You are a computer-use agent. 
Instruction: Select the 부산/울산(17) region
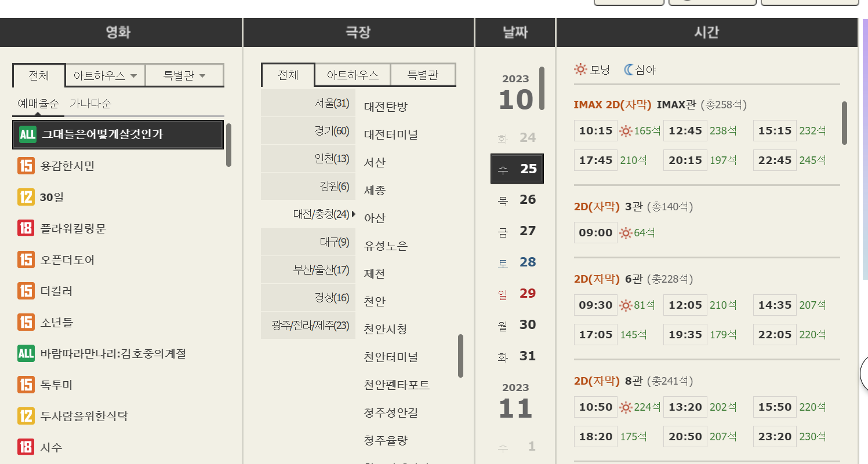point(308,270)
